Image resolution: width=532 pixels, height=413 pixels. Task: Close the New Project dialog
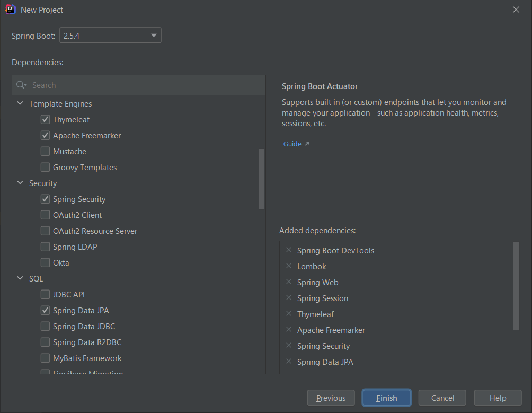coord(516,10)
